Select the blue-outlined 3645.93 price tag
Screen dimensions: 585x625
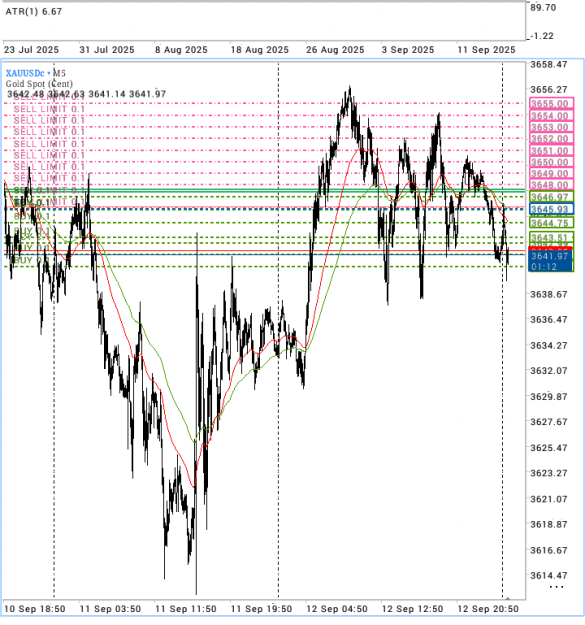click(x=551, y=209)
